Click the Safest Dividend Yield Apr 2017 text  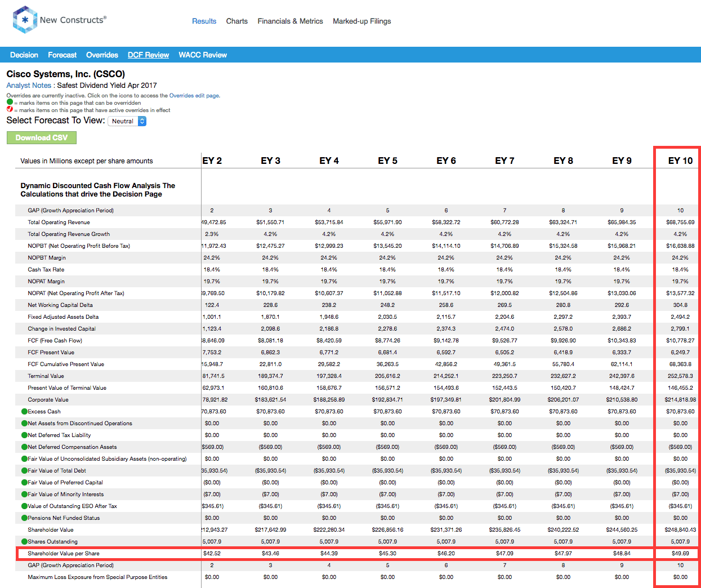(107, 86)
